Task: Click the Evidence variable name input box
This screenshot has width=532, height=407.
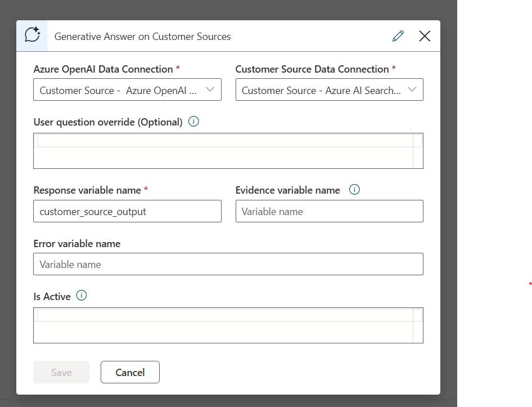Action: (329, 211)
